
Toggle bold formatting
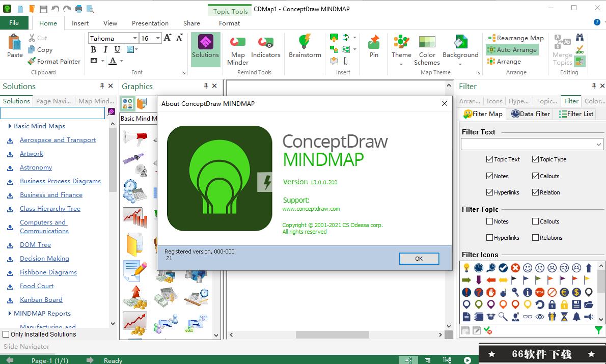pos(94,49)
